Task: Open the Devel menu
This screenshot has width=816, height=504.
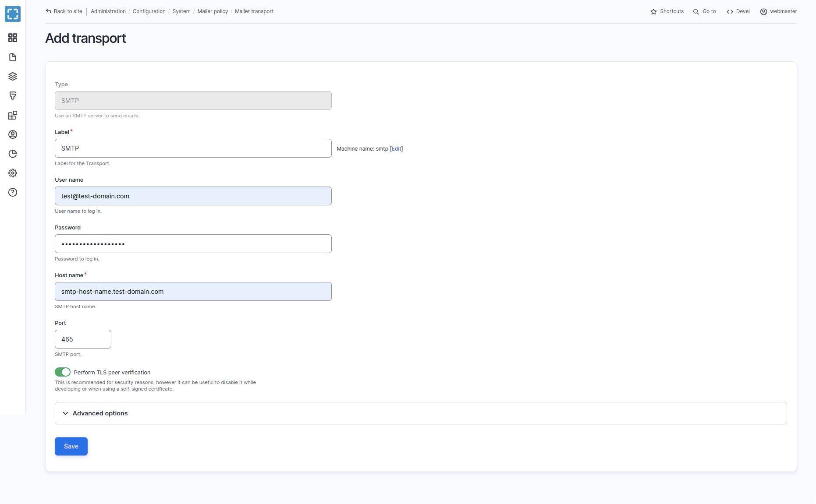Action: [x=738, y=11]
